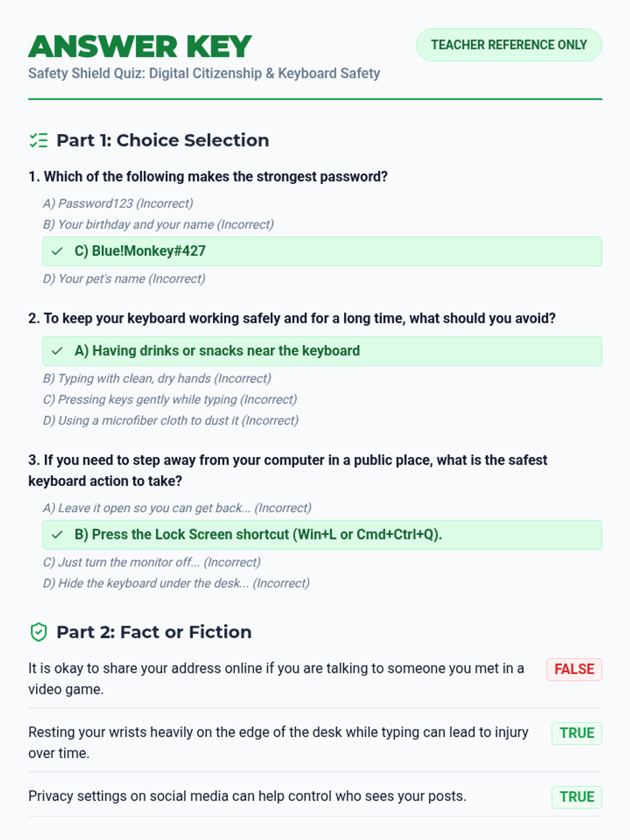Screen dimensions: 630x840
Task: Pick option D) Using a microfiber cloth
Action: pos(171,421)
